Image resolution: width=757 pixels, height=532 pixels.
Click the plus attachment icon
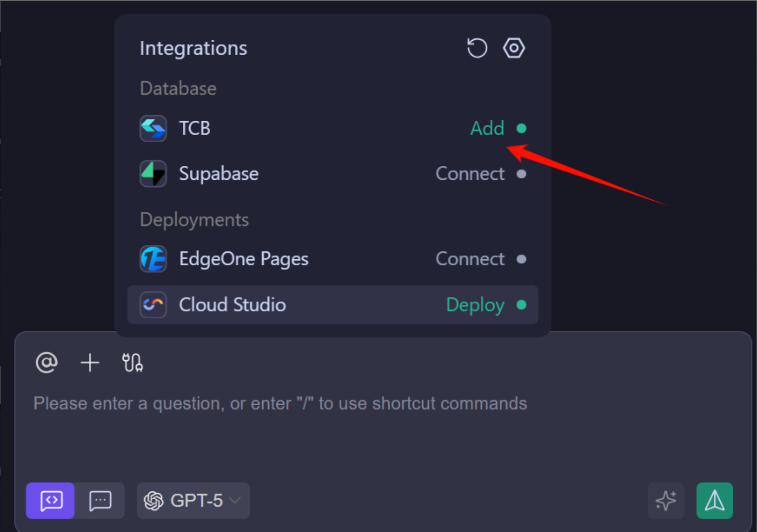point(90,363)
